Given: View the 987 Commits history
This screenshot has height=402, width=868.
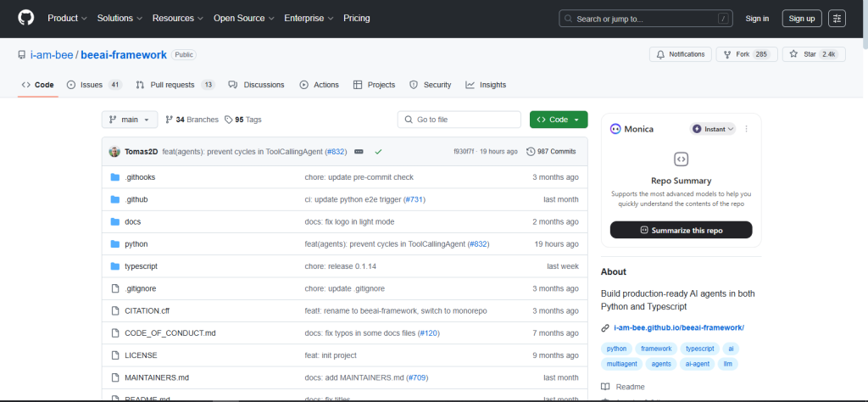Looking at the screenshot, I should click(x=551, y=152).
